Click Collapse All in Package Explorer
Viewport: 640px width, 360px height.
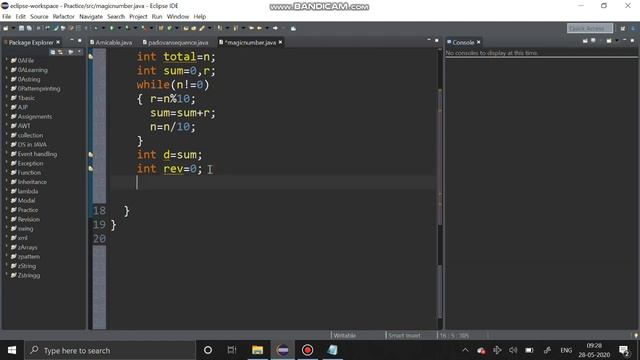(53, 52)
